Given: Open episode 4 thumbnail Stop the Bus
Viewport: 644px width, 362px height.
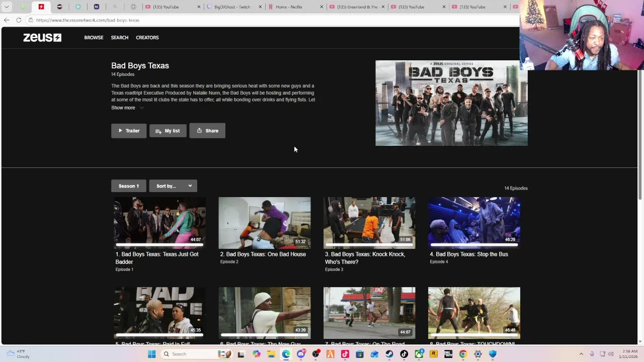Looking at the screenshot, I should (x=474, y=223).
